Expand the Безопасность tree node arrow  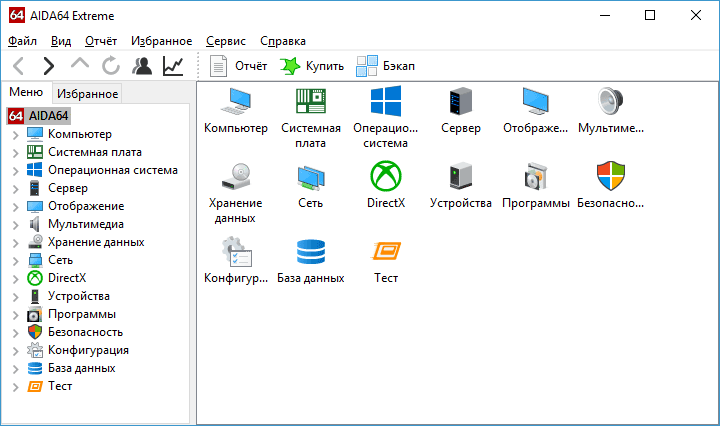coord(15,333)
